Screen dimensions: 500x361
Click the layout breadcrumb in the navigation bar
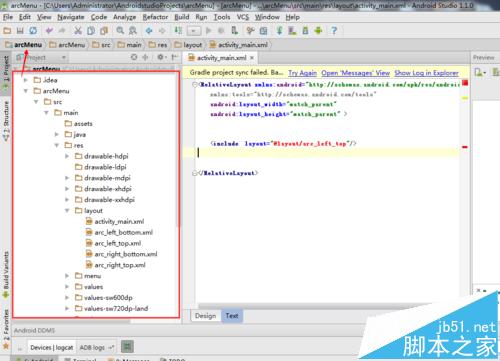tap(188, 45)
